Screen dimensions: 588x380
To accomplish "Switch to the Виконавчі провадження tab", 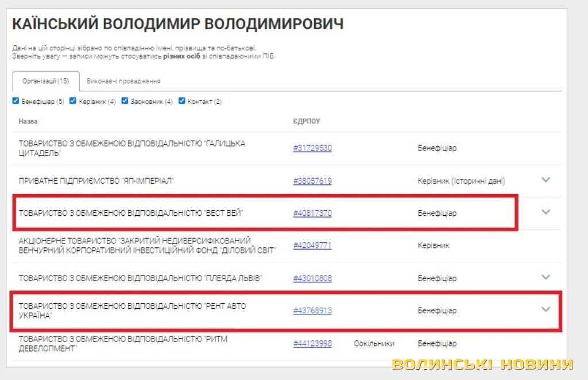I will tap(123, 81).
